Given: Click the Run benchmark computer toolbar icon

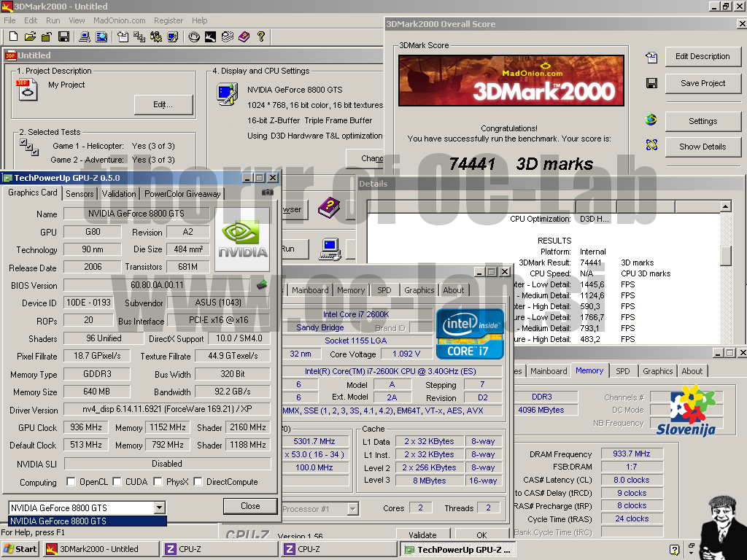Looking at the screenshot, I should click(85, 36).
